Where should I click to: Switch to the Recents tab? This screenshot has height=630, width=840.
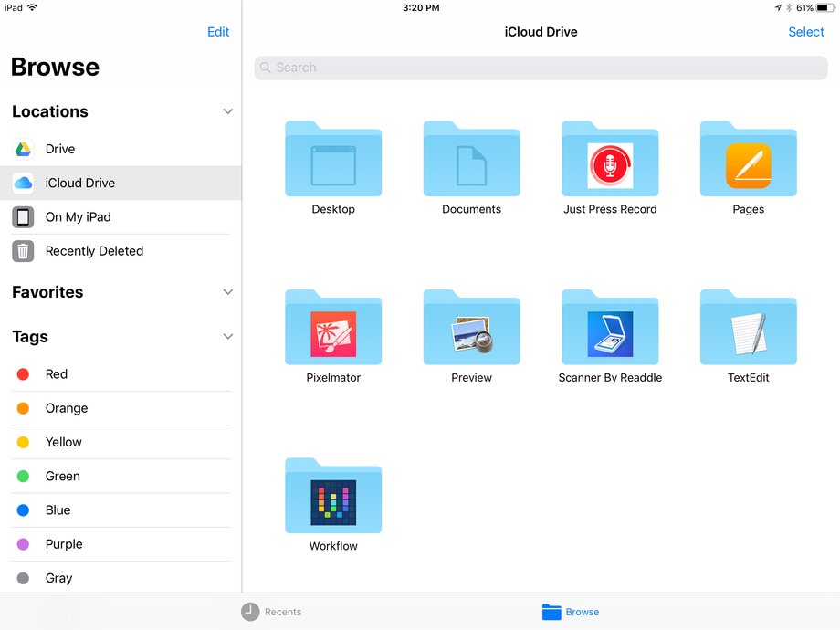(271, 612)
